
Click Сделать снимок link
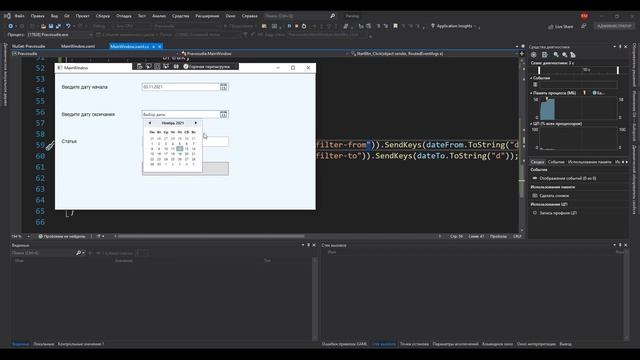point(554,196)
